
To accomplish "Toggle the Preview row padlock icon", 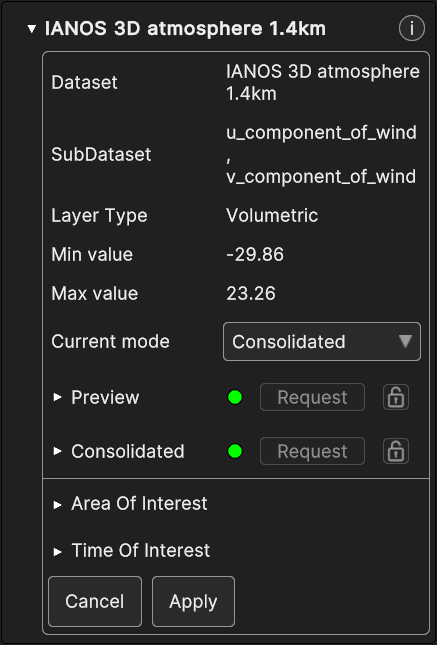I will 396,397.
